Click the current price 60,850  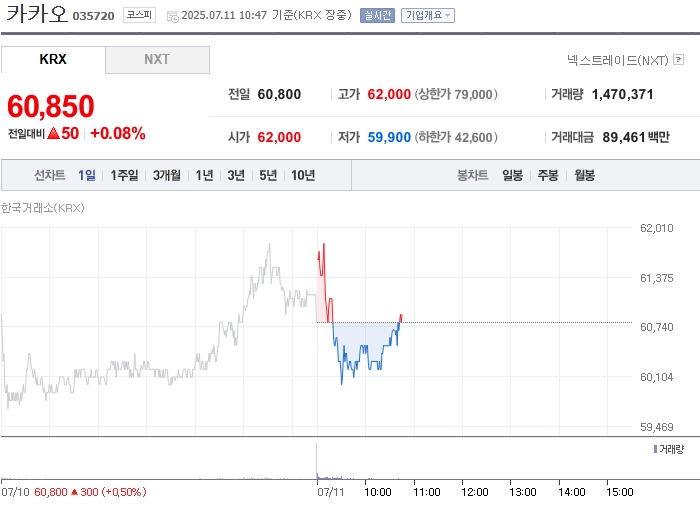click(x=51, y=106)
